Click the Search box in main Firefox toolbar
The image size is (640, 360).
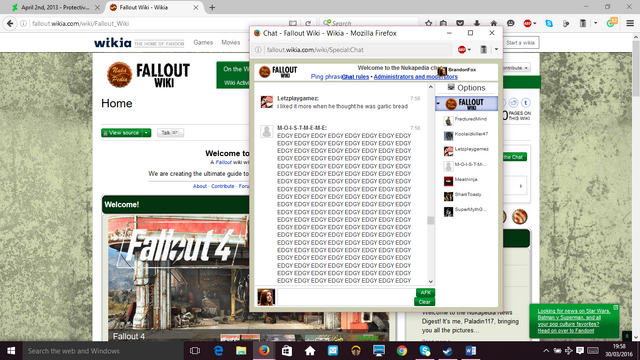point(369,24)
